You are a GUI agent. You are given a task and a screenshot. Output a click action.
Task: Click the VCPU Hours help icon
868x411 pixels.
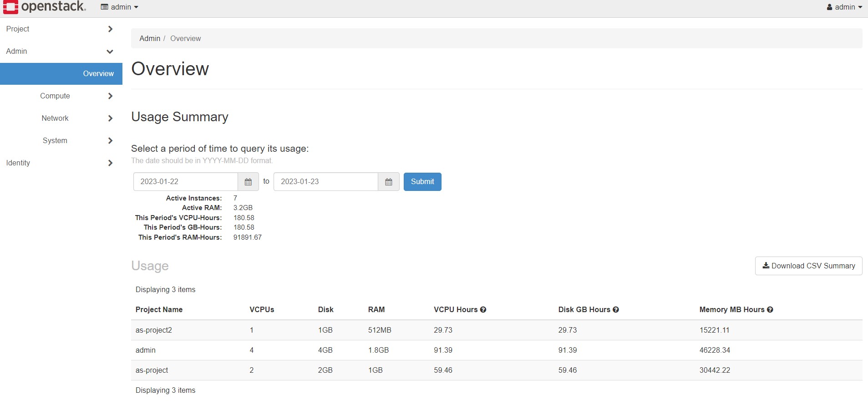click(x=483, y=310)
